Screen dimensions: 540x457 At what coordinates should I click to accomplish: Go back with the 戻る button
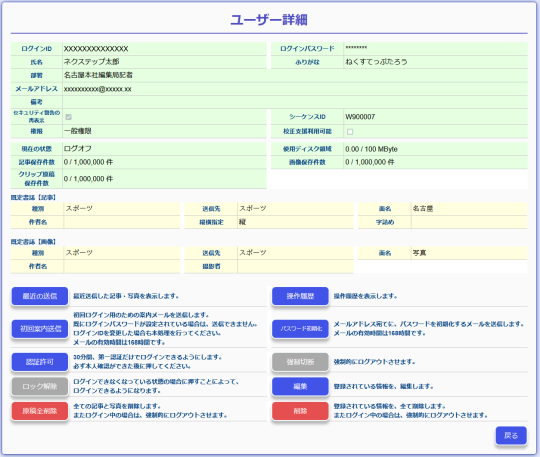pos(511,436)
